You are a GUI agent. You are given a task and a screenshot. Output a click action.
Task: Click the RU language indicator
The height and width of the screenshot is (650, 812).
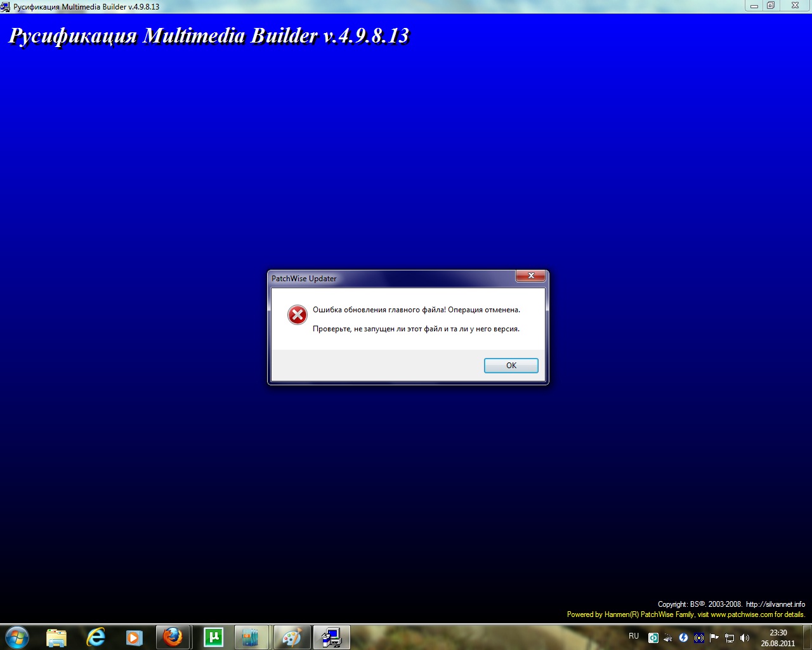pos(634,636)
